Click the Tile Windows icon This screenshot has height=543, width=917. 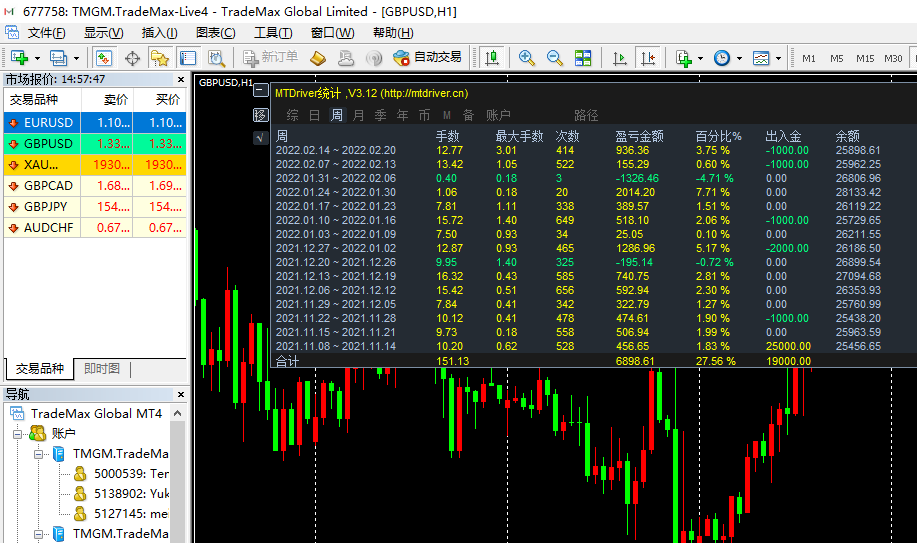click(583, 58)
